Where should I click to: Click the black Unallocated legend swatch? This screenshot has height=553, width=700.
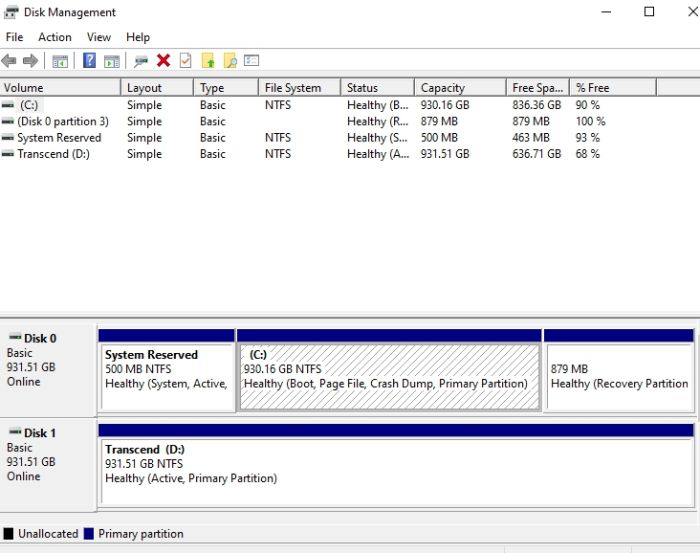tap(8, 534)
